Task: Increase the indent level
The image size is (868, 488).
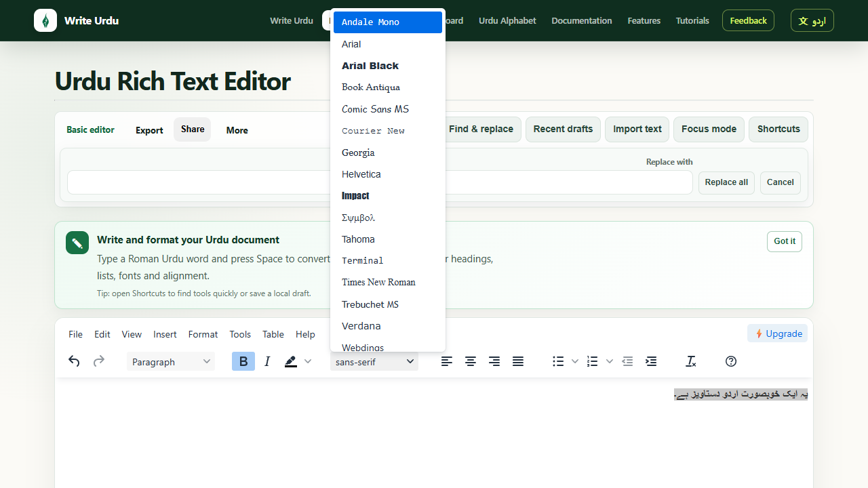Action: coord(651,361)
